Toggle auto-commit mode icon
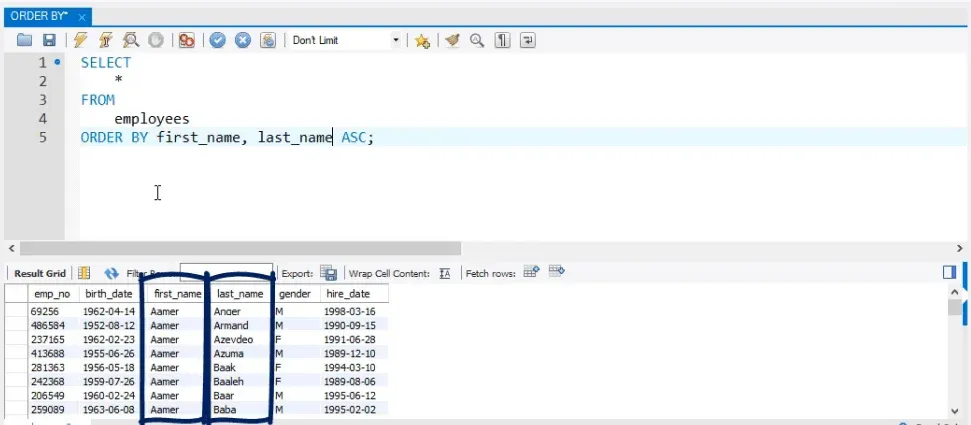 268,41
